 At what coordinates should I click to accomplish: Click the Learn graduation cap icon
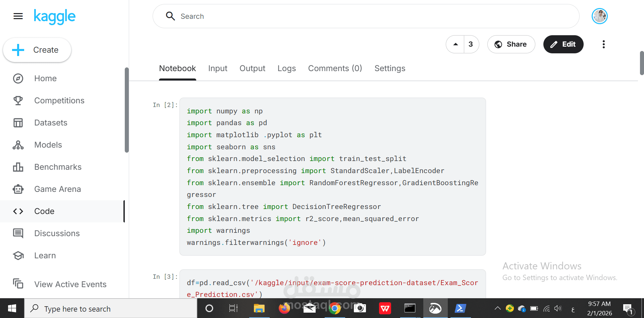18,256
